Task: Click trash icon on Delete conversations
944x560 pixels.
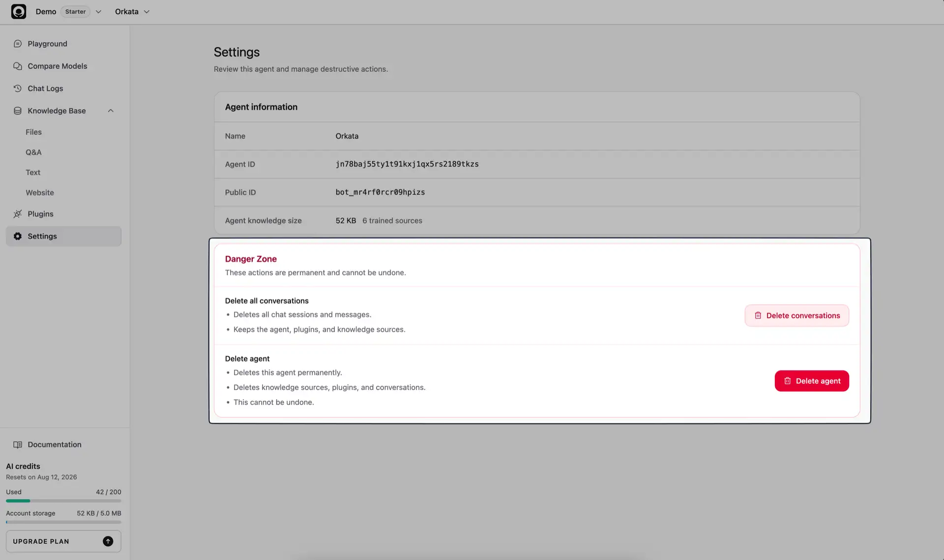Action: (x=758, y=316)
